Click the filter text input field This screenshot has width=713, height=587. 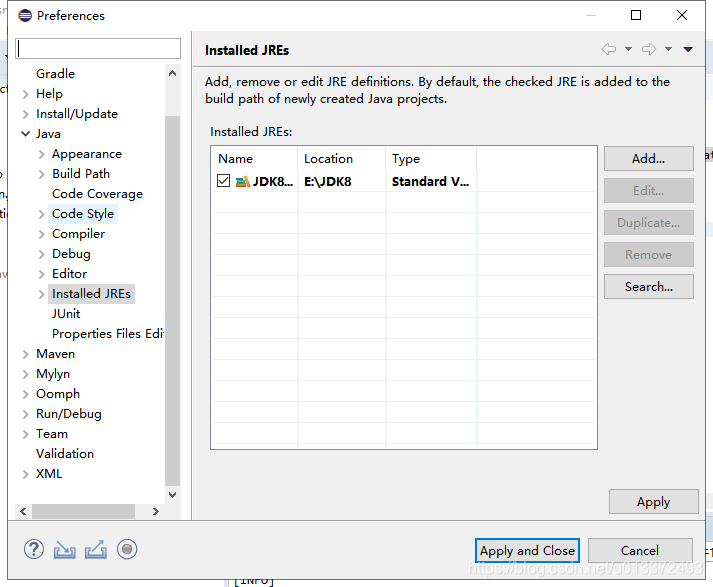(98, 49)
